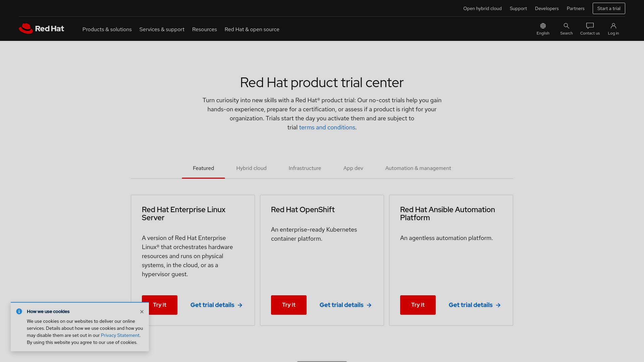Screen dimensions: 644x362
Task: Open the Search magnifier icon
Action: 566,26
